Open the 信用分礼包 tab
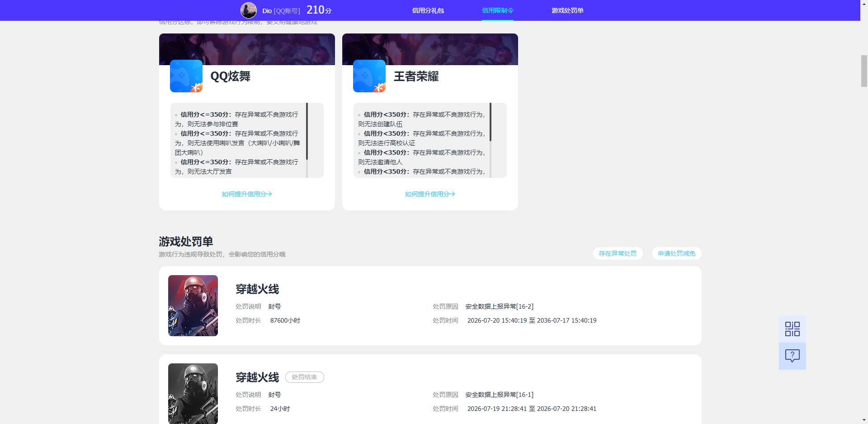Image resolution: width=868 pixels, height=424 pixels. point(428,10)
